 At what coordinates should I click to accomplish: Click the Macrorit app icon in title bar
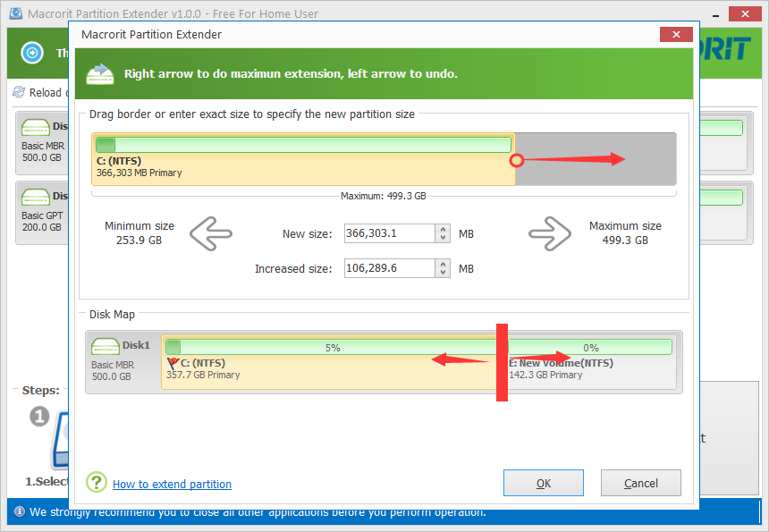click(x=14, y=13)
